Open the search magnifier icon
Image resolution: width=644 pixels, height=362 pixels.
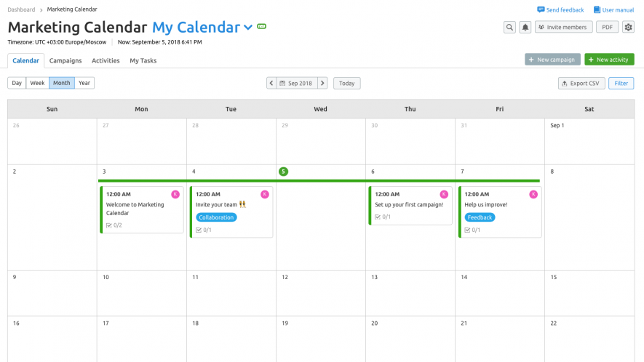point(509,27)
